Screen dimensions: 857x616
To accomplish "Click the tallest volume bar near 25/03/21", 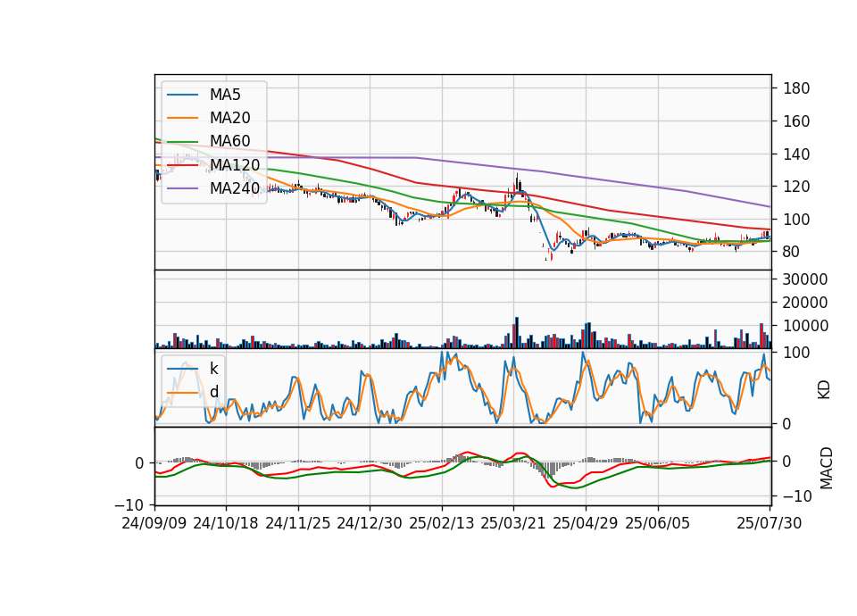I will point(517,332).
